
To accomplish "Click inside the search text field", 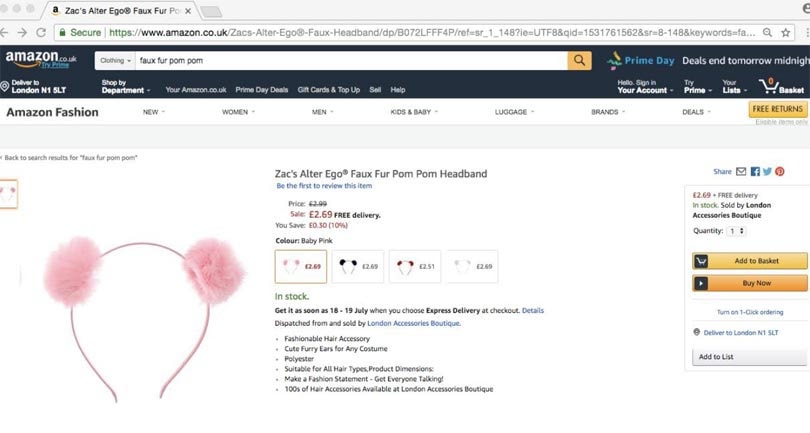I will (350, 61).
